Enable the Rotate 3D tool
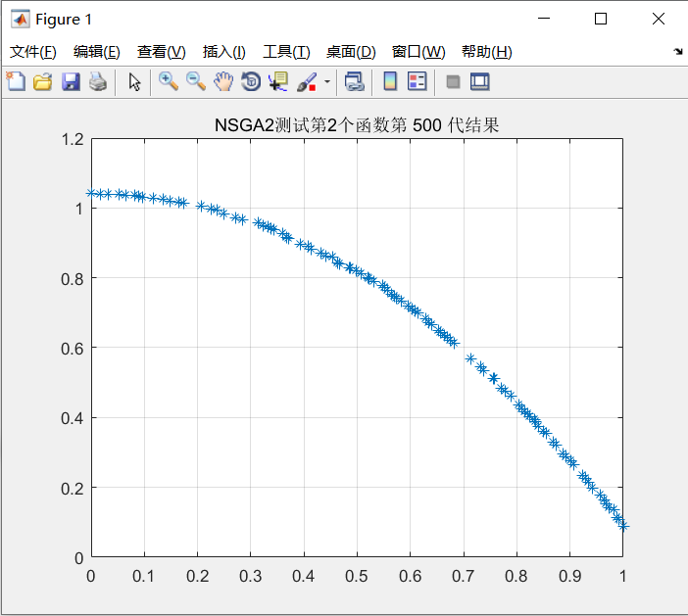The image size is (688, 616). pyautogui.click(x=251, y=81)
